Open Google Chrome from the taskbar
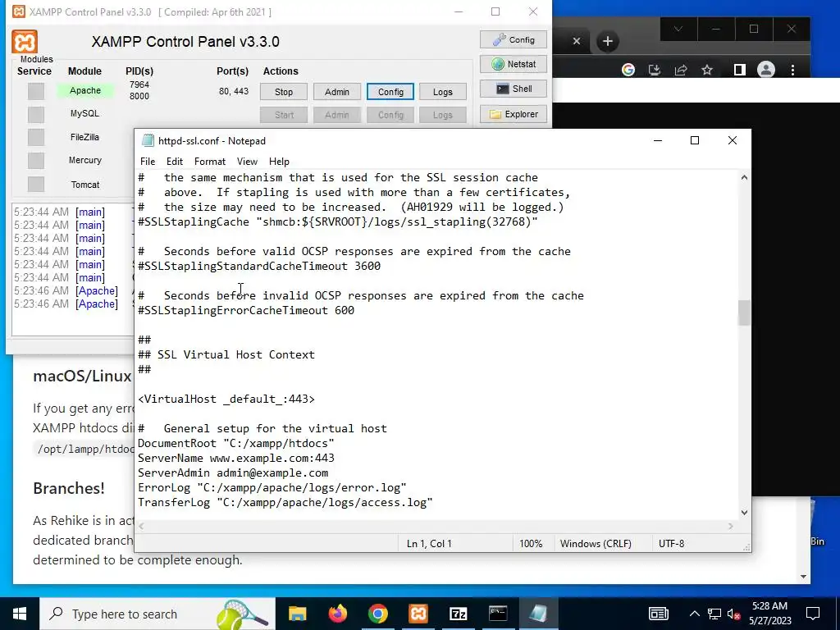Image resolution: width=840 pixels, height=630 pixels. pos(377,614)
